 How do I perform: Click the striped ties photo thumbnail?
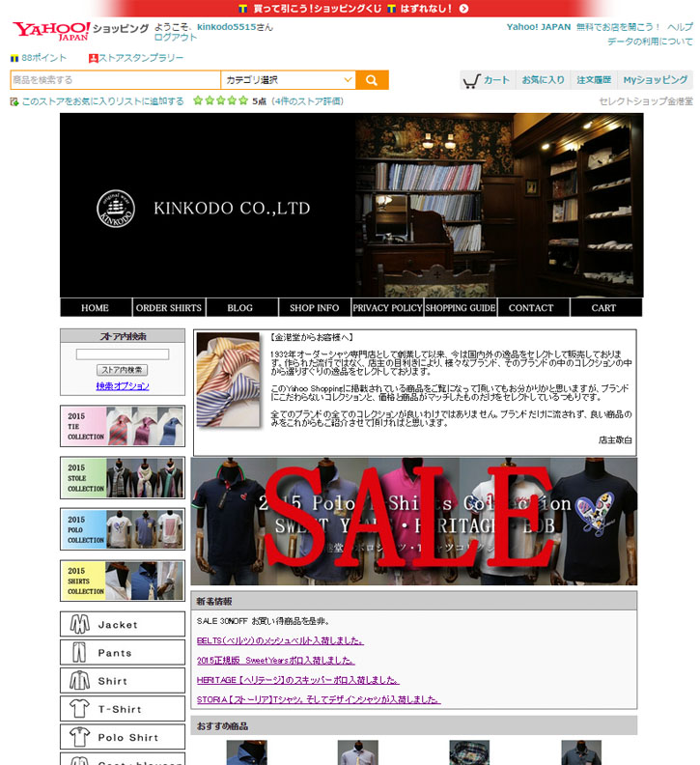coord(228,380)
